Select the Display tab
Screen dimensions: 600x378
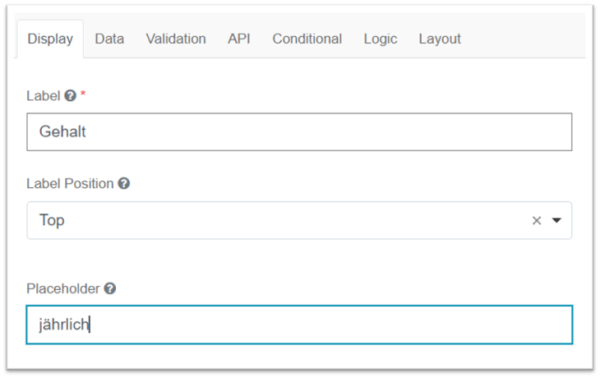(50, 39)
